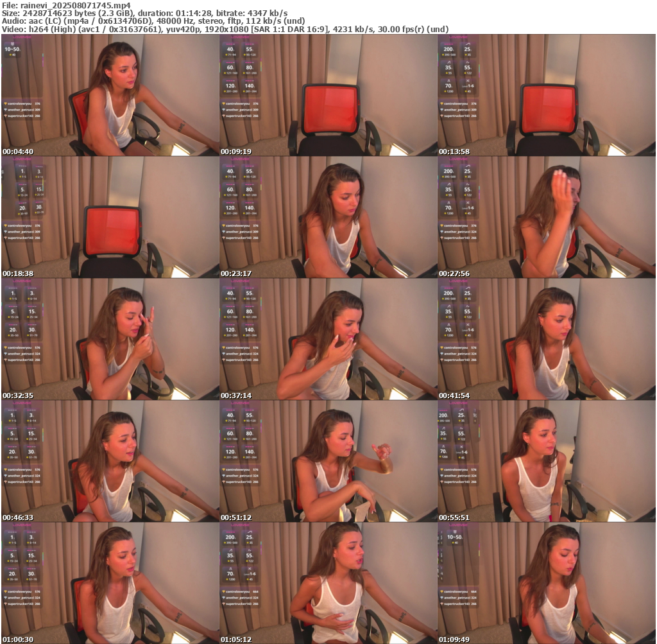Select the frame stamped 00:23:17

point(328,217)
